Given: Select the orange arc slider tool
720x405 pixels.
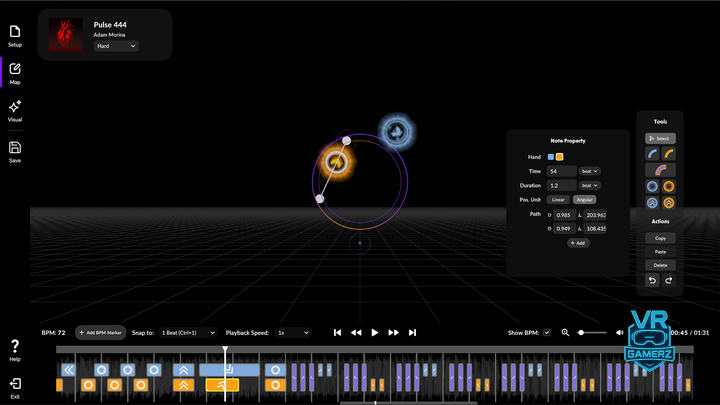Looking at the screenshot, I should coord(669,154).
